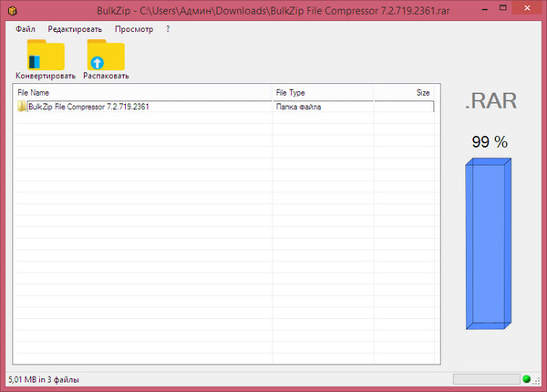The height and width of the screenshot is (392, 547).
Task: Click the window resize grip in the corner
Action: coord(539,384)
